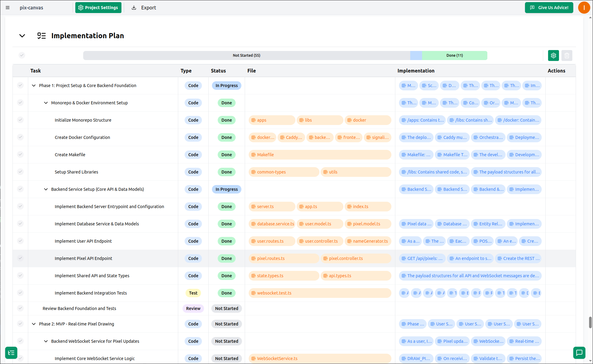Image resolution: width=593 pixels, height=364 pixels.
Task: Click the Give Us Advice! button
Action: pyautogui.click(x=549, y=8)
